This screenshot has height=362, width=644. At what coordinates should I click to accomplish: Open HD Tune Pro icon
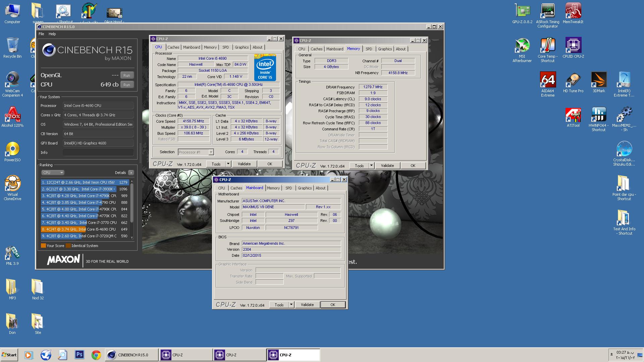[x=573, y=82]
